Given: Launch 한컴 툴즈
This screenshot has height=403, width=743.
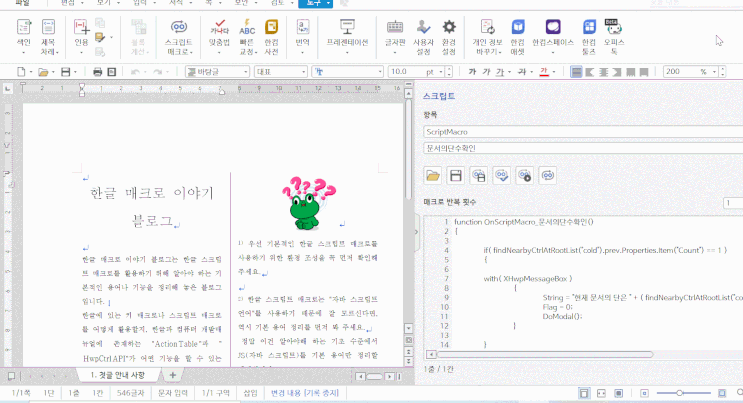Looking at the screenshot, I should coord(589,37).
